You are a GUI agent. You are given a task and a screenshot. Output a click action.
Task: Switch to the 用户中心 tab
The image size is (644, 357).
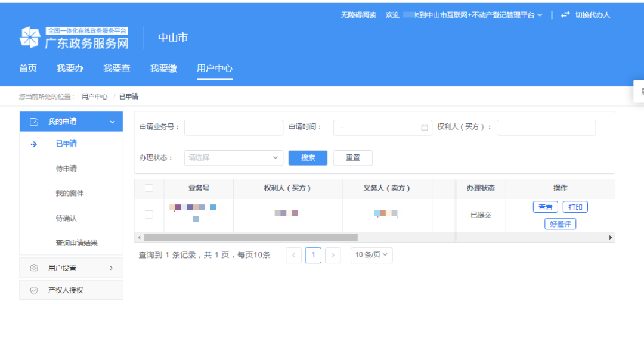pos(214,68)
